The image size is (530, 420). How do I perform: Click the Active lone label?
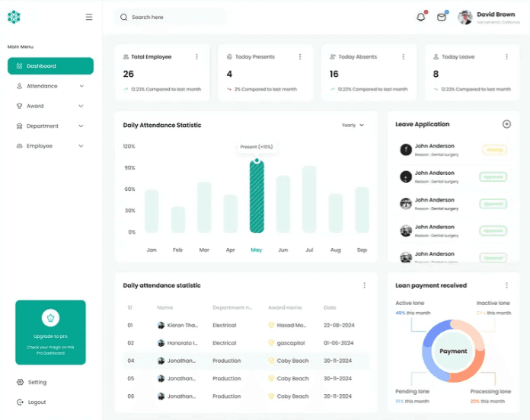tap(410, 303)
